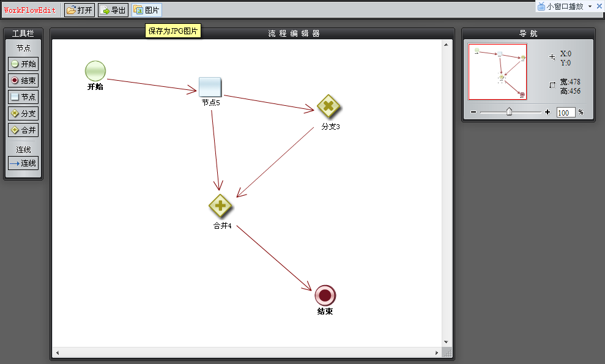Click the 合并4 label text
This screenshot has width=605, height=364.
[x=222, y=226]
